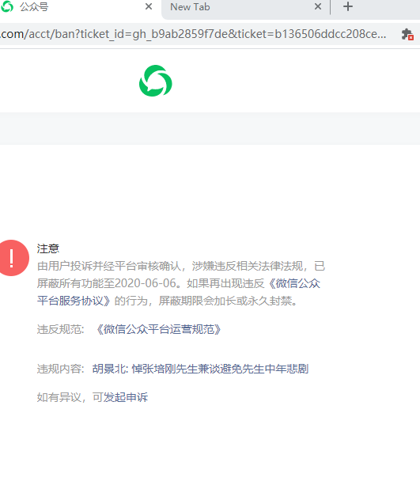The image size is (420, 504).
Task: Click the green WeChat Official Accounts logo
Action: pyautogui.click(x=156, y=81)
